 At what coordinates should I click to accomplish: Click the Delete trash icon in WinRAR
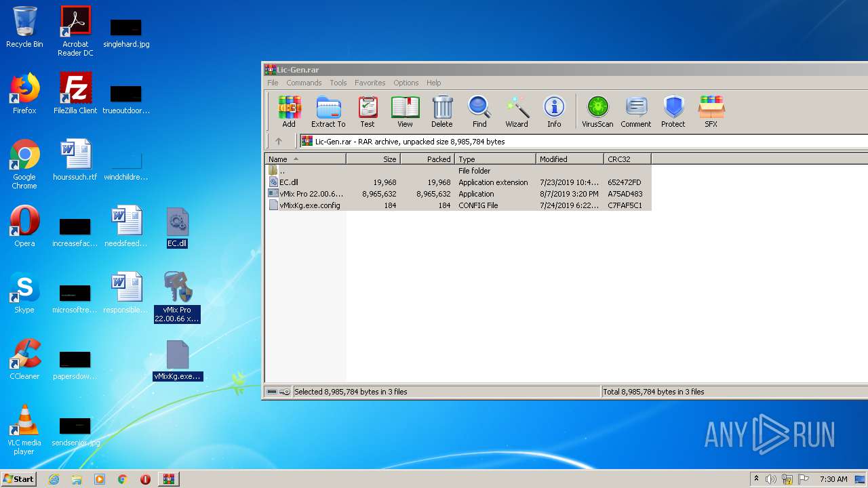point(442,112)
